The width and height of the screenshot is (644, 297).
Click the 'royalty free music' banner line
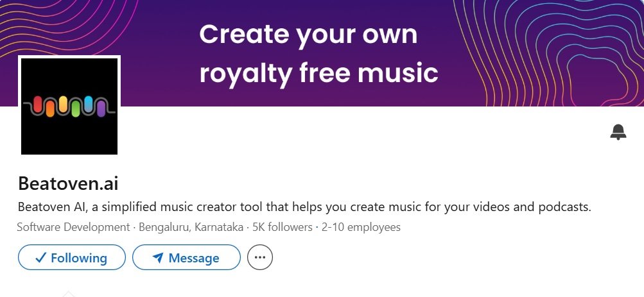point(318,74)
